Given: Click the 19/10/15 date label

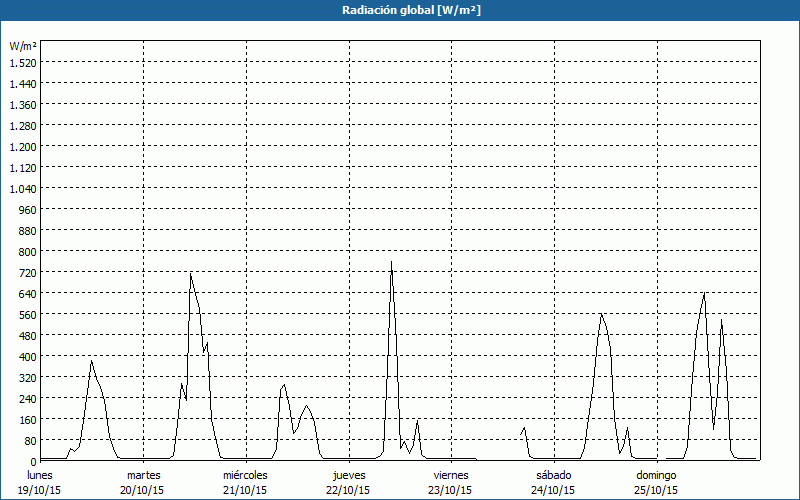Looking at the screenshot, I should 40,490.
